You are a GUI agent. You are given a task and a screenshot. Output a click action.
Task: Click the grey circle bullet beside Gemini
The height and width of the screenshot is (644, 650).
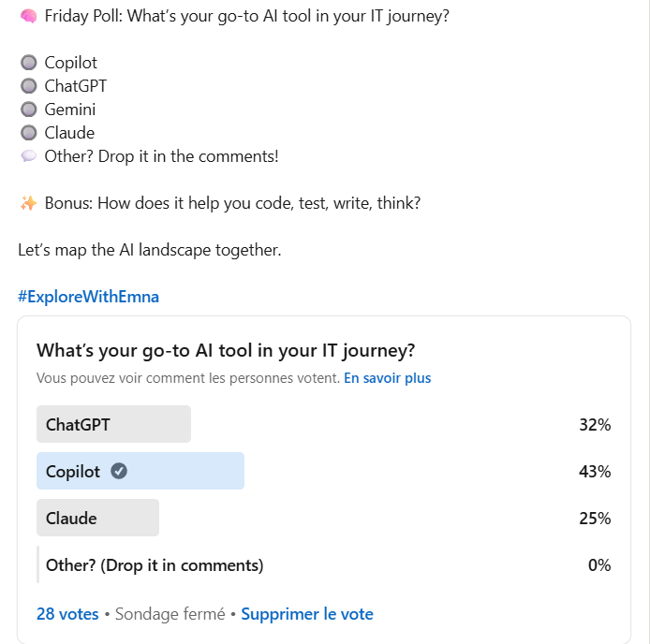click(x=29, y=110)
